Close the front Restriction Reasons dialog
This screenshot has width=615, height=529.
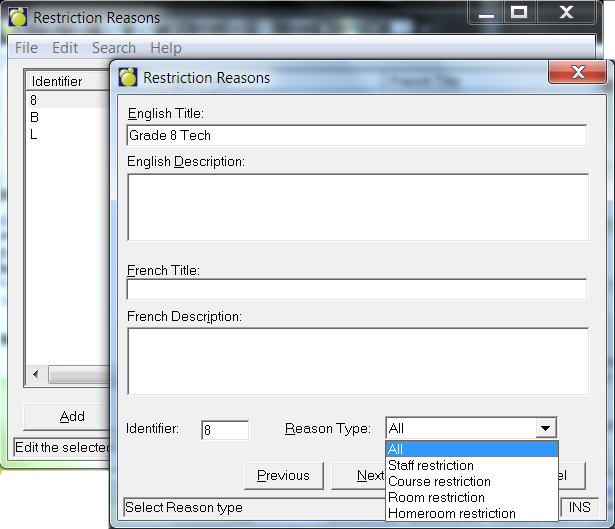(x=577, y=75)
